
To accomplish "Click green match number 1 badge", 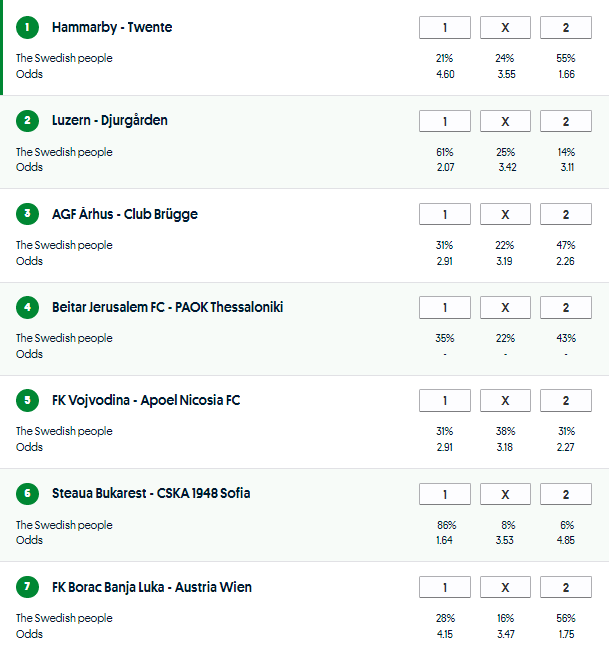I will coord(27,28).
